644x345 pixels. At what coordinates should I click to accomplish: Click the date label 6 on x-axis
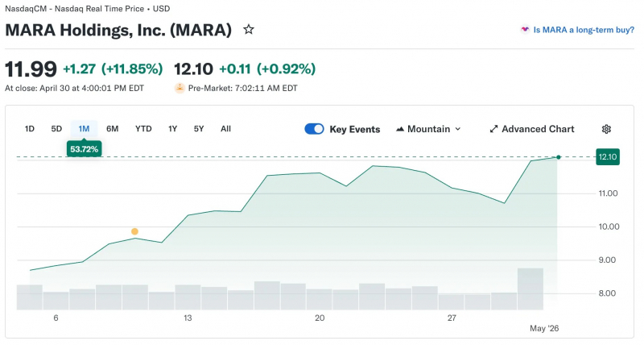coord(56,318)
